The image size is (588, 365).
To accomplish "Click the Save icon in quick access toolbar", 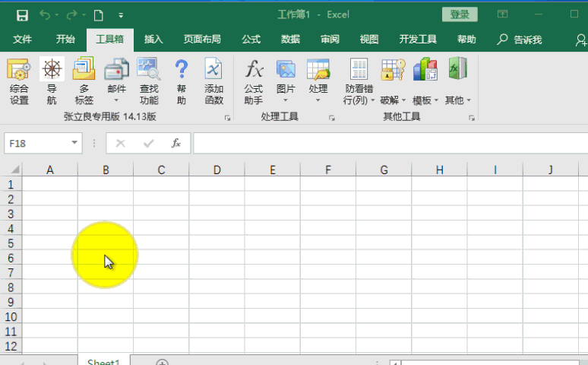I will 22,15.
